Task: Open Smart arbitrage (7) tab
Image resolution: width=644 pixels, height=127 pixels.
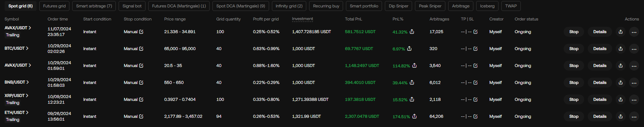Action: pos(94,6)
